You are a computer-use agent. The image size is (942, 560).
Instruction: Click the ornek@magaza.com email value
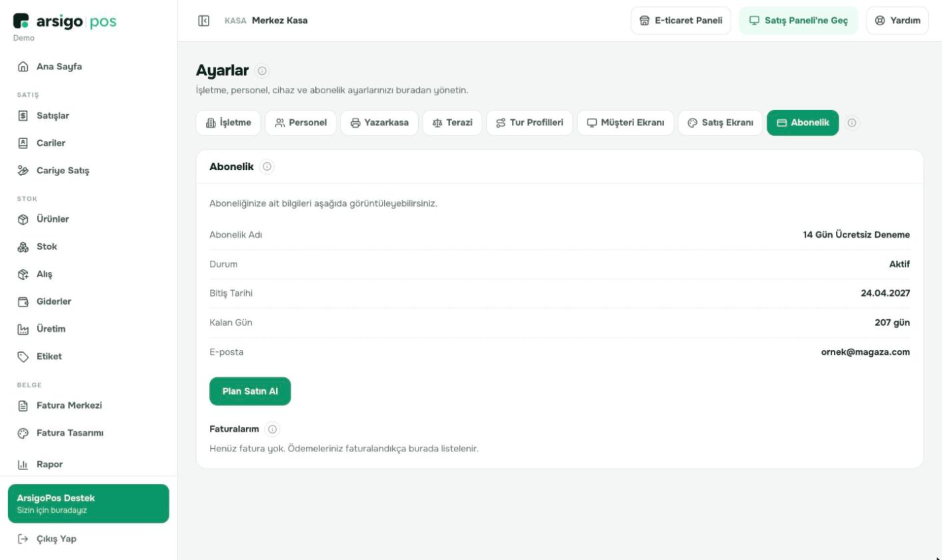(865, 352)
